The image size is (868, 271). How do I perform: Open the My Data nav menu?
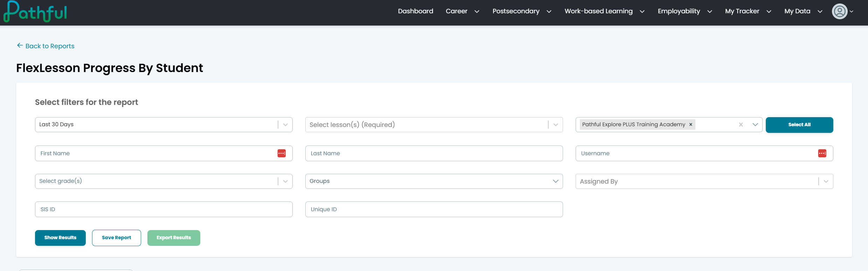797,11
